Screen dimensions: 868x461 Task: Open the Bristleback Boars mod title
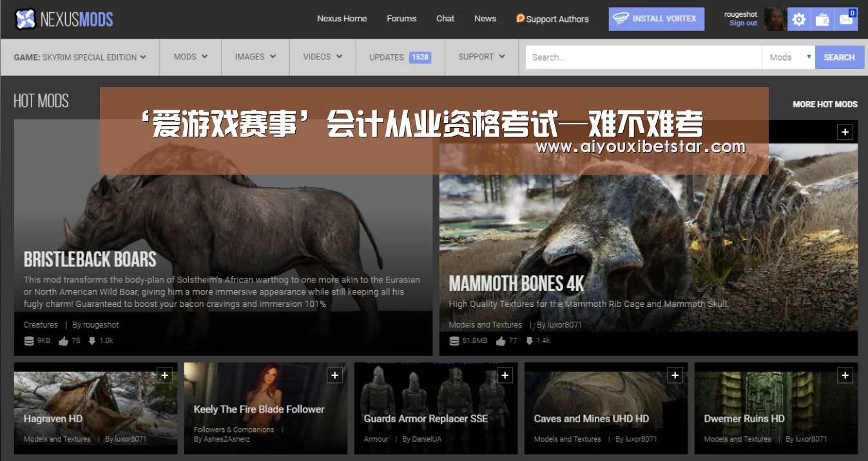coord(90,260)
